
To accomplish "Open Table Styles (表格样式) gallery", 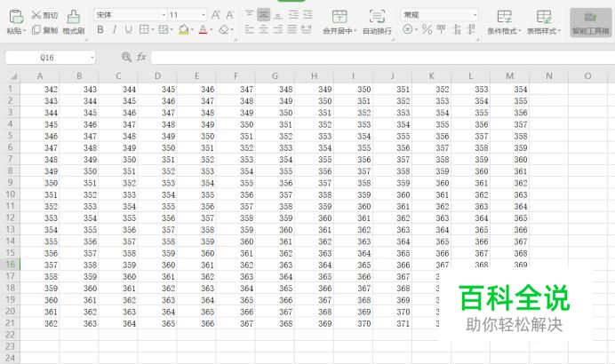I will (x=544, y=22).
